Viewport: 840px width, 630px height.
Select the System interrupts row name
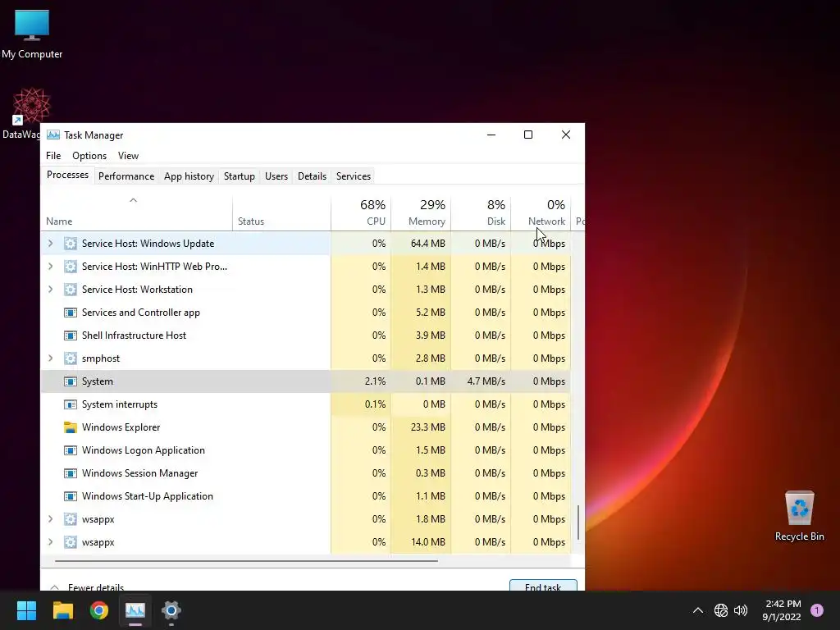click(120, 404)
